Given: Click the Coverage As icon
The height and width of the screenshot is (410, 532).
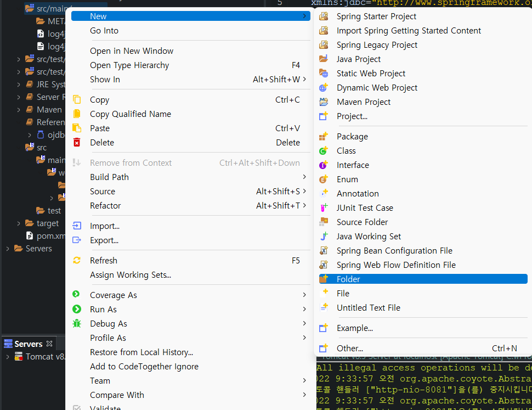Looking at the screenshot, I should click(x=76, y=294).
